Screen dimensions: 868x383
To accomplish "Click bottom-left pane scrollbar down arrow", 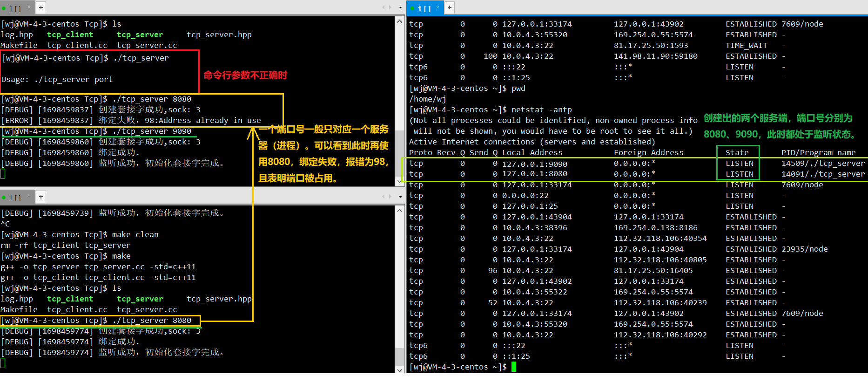I will (x=399, y=369).
